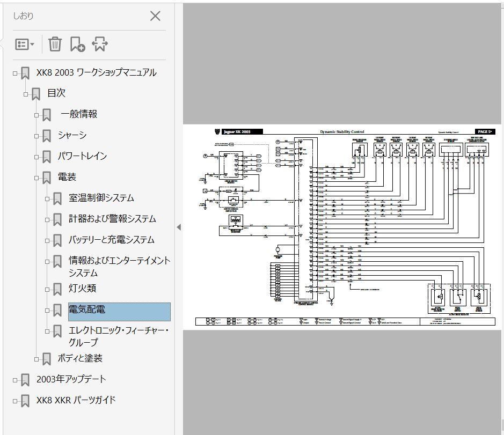This screenshot has height=435, width=504.
Task: Click the PAGE label in diagram header
Action: tap(485, 131)
